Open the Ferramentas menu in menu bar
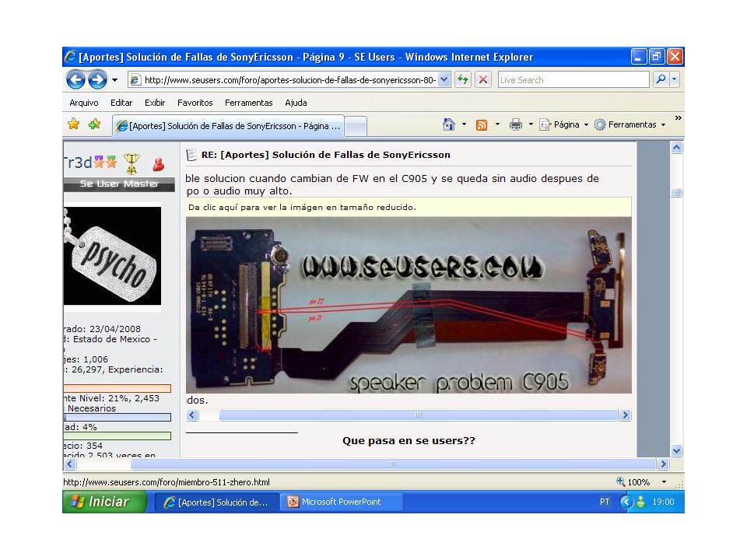Viewport: 747px width, 560px height. click(x=249, y=103)
